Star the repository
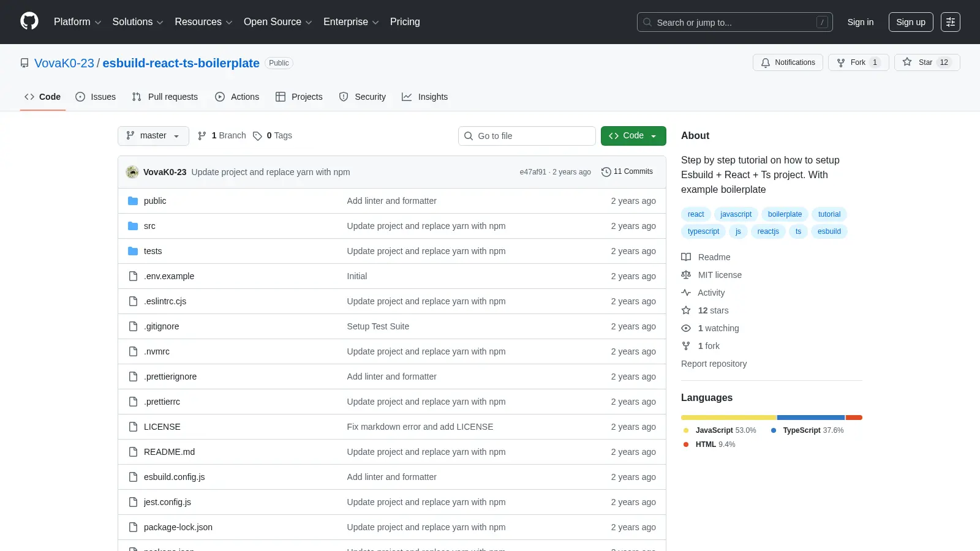980x551 pixels. pos(927,62)
